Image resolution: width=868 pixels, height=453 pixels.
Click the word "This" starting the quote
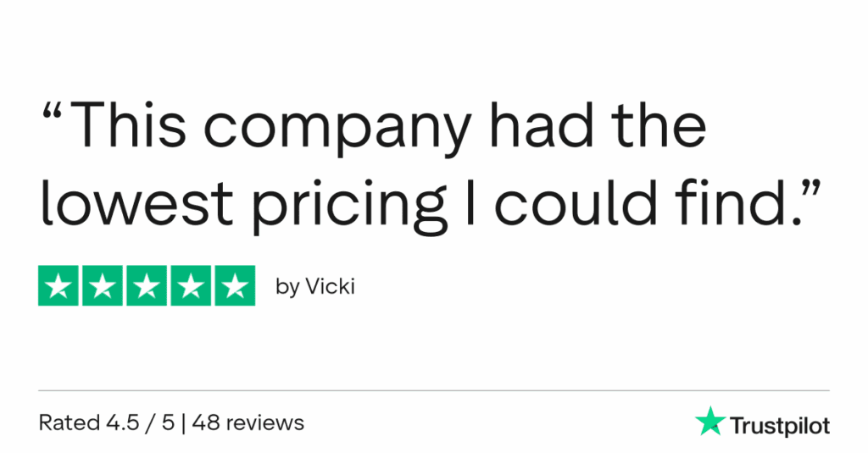coord(139,127)
